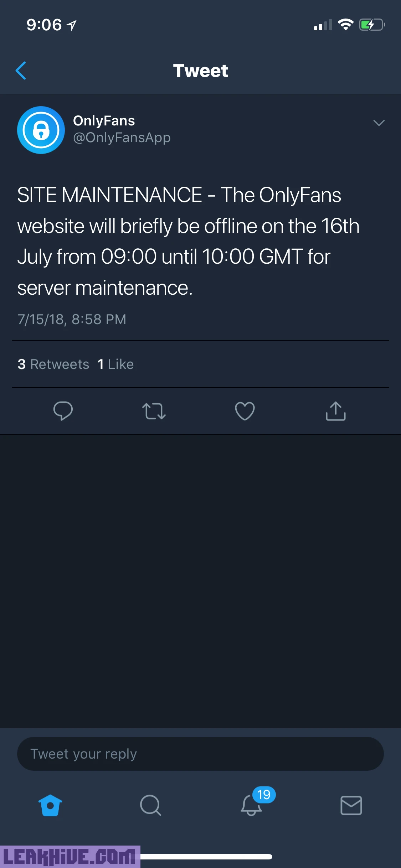View the 1 Like list
Screen dimensions: 401x868
[x=116, y=364]
